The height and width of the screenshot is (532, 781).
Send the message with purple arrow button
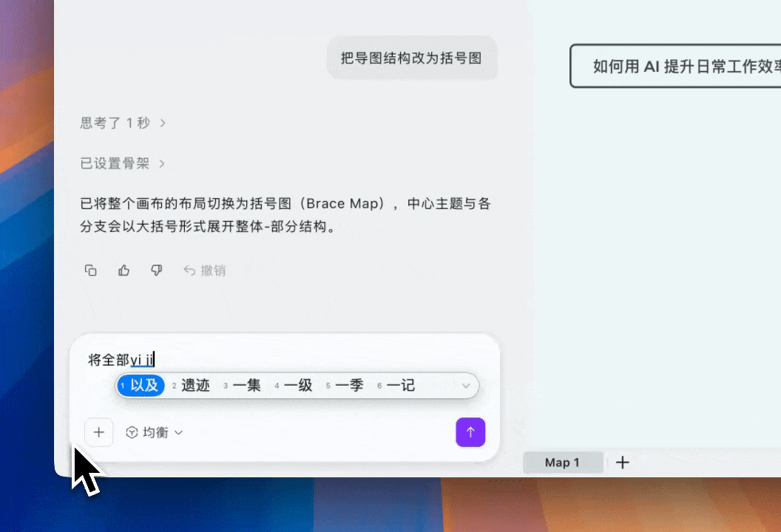pyautogui.click(x=470, y=432)
